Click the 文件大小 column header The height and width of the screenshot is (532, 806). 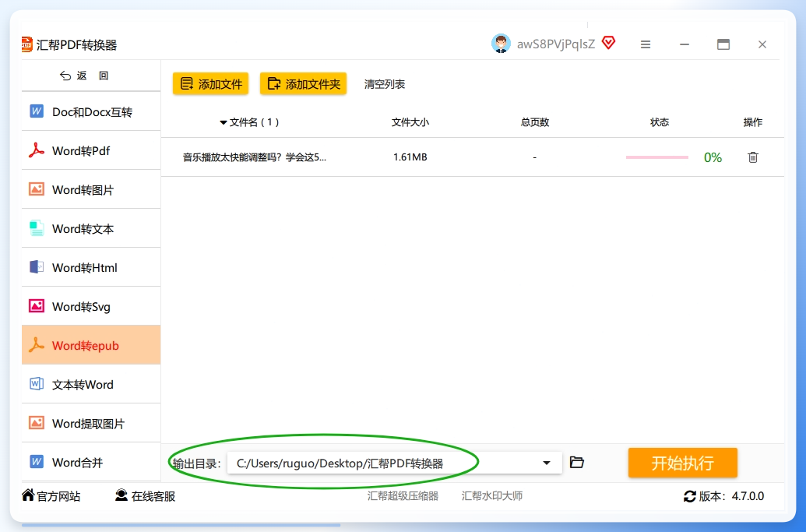click(410, 122)
